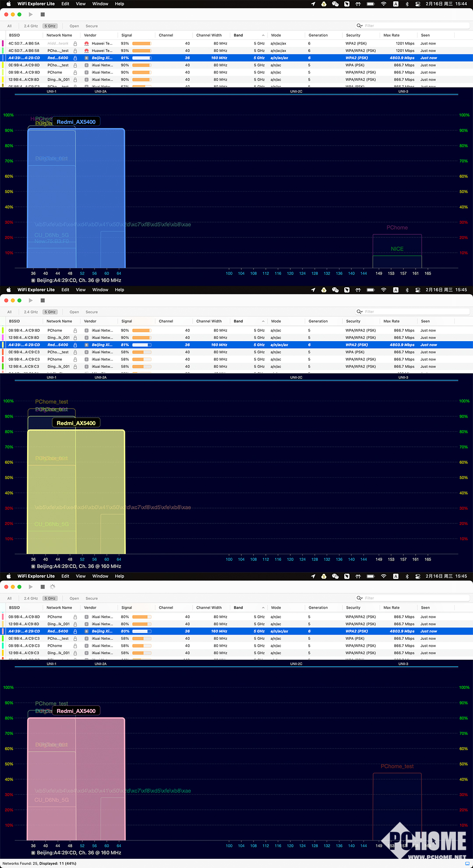The image size is (473, 868).
Task: Reverse the Band sort arrow in the 15:44 window
Action: [x=263, y=35]
